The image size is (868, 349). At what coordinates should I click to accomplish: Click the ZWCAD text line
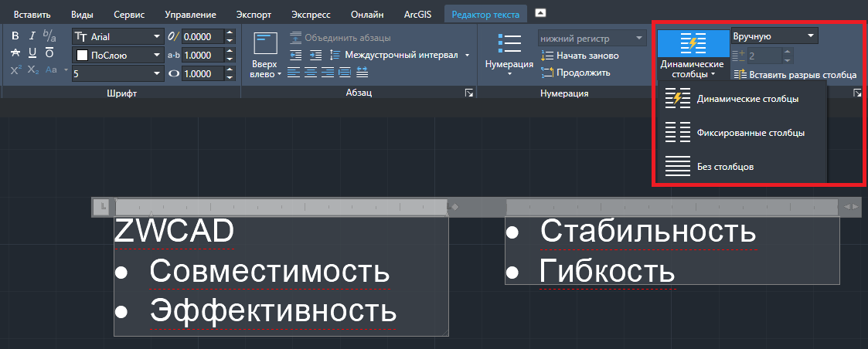pos(174,232)
